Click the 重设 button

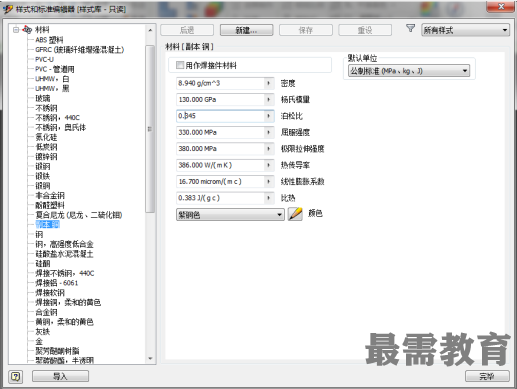pyautogui.click(x=365, y=30)
